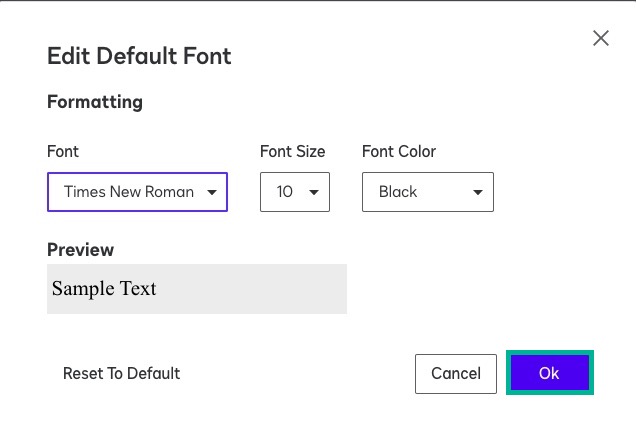Click the arrow beside Black

(477, 192)
